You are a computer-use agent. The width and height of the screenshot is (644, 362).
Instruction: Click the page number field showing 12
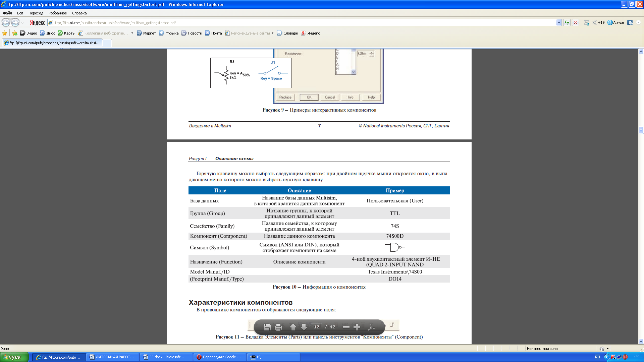316,327
